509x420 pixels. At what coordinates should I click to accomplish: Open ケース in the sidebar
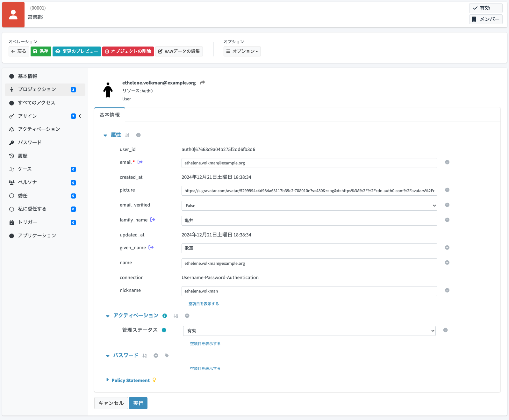pos(45,169)
